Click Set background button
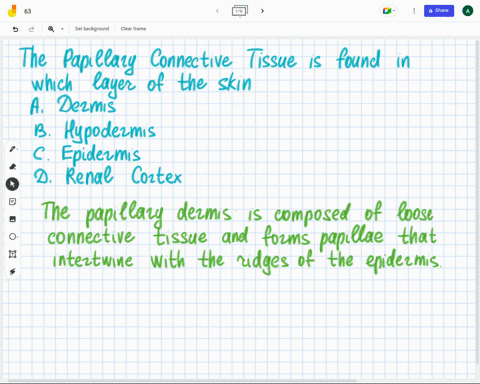The height and width of the screenshot is (384, 480). click(92, 29)
